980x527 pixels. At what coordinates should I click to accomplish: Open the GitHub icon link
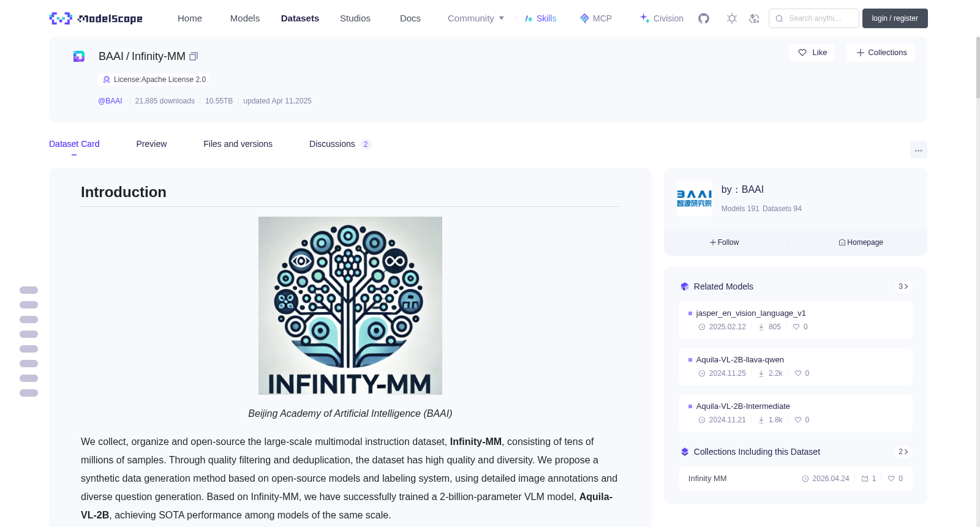(x=704, y=18)
